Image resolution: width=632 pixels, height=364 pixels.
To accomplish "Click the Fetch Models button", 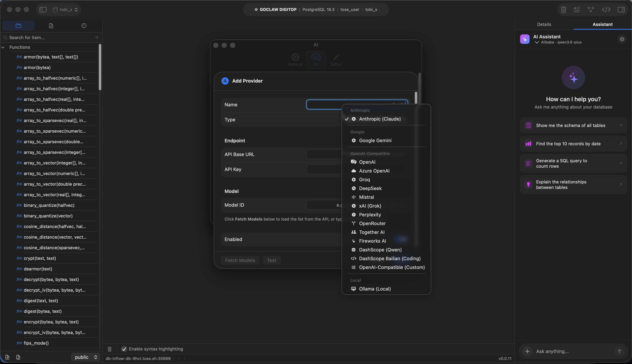I will click(x=240, y=260).
